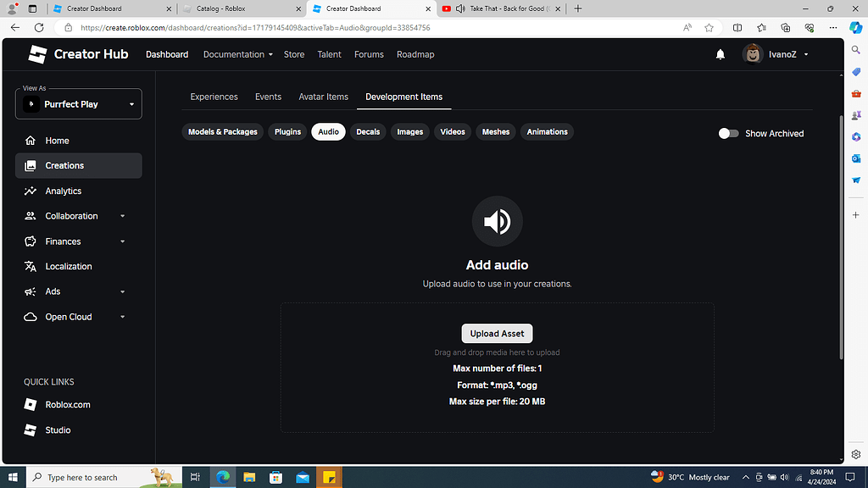Open Microsoft Store from taskbar
This screenshot has width=868, height=488.
(275, 477)
